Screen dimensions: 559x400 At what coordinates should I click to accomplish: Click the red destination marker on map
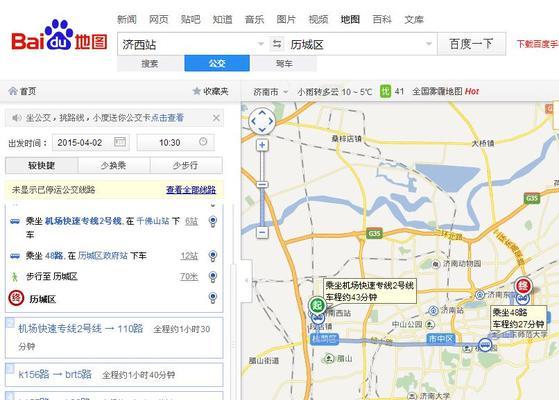tap(523, 286)
